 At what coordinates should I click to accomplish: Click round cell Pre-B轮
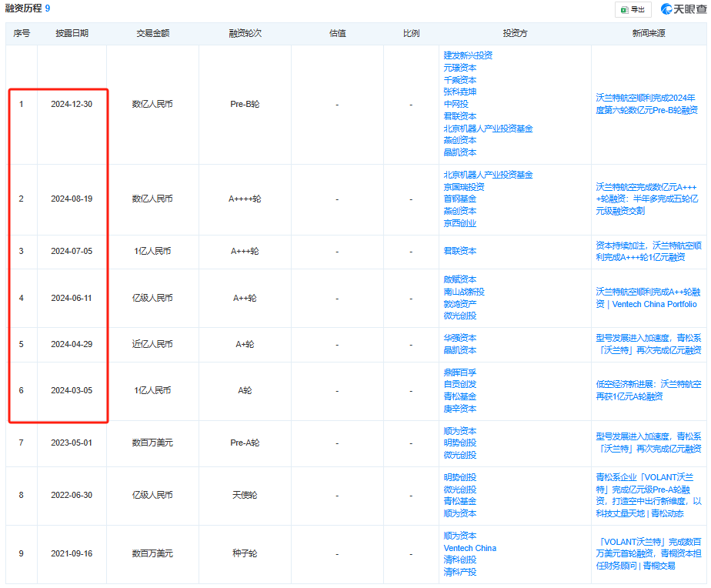[x=245, y=105]
